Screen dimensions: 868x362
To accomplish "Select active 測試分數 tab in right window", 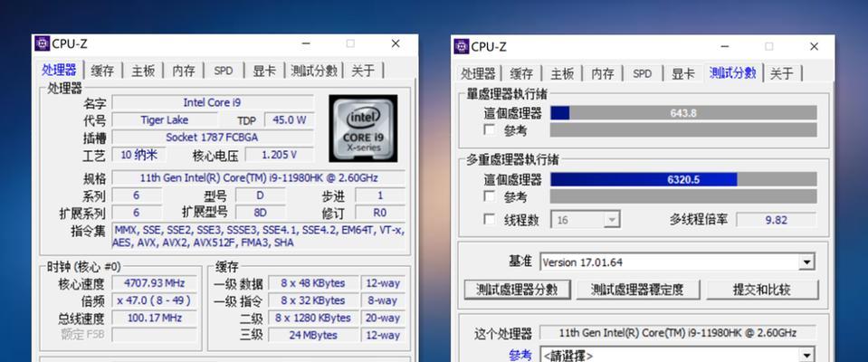I will [733, 73].
